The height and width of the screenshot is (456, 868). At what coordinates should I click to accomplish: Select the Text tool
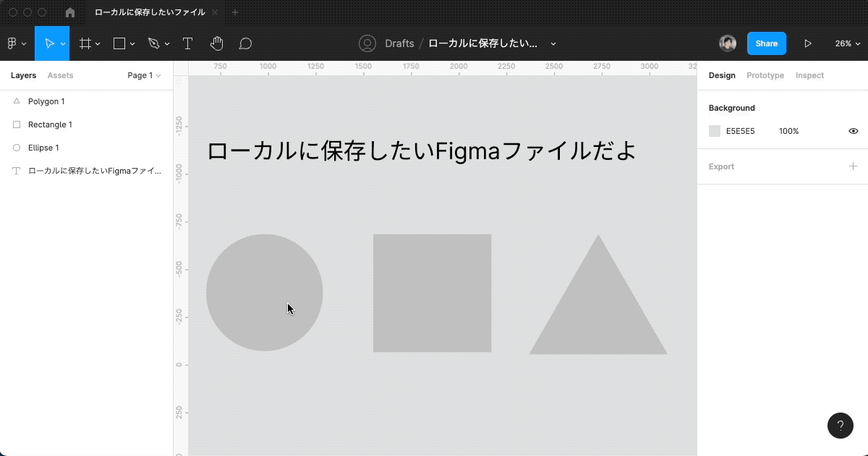click(x=187, y=43)
